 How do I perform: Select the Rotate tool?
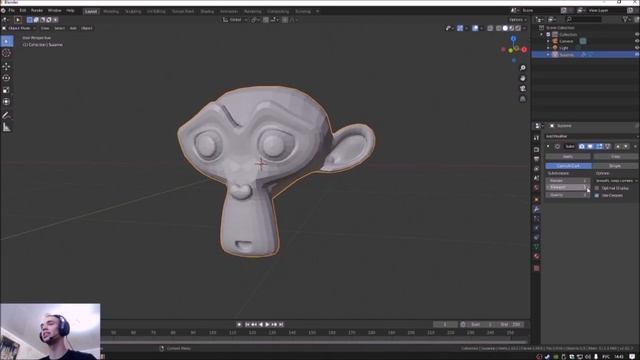(x=7, y=78)
